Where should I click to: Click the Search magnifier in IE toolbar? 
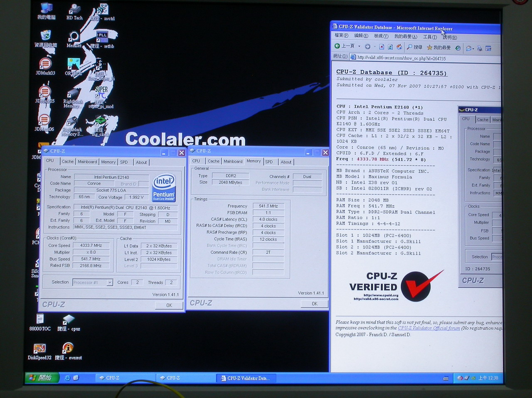pyautogui.click(x=414, y=47)
